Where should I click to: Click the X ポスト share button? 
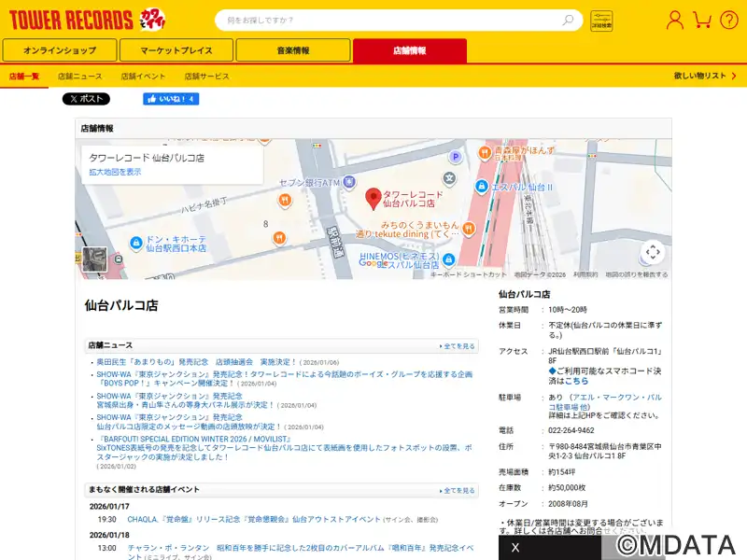tap(86, 99)
